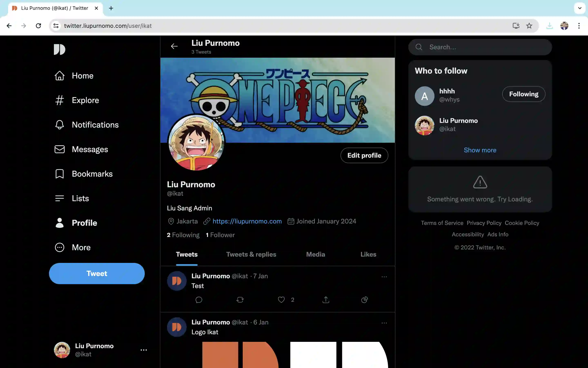588x368 pixels.
Task: Switch to Media tab
Action: (x=315, y=255)
